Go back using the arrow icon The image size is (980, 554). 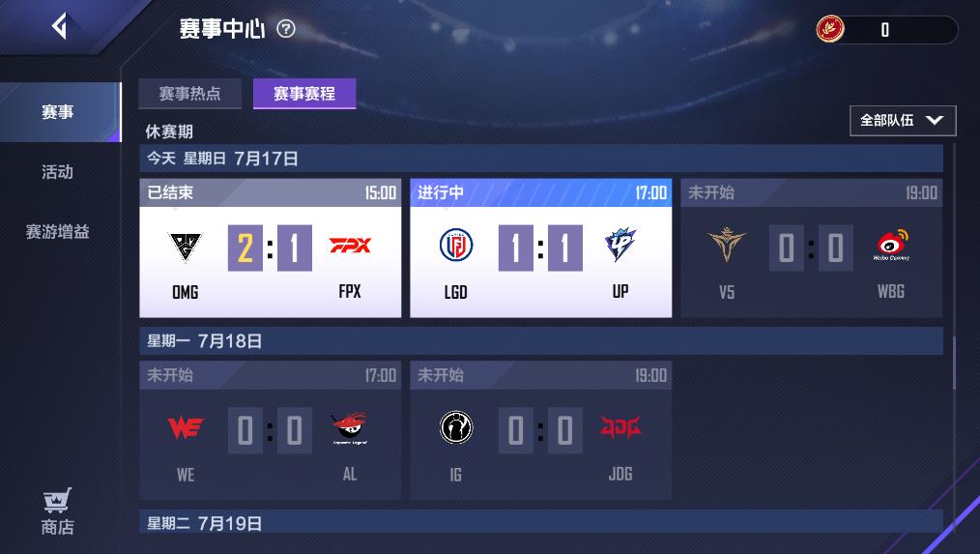[x=59, y=26]
